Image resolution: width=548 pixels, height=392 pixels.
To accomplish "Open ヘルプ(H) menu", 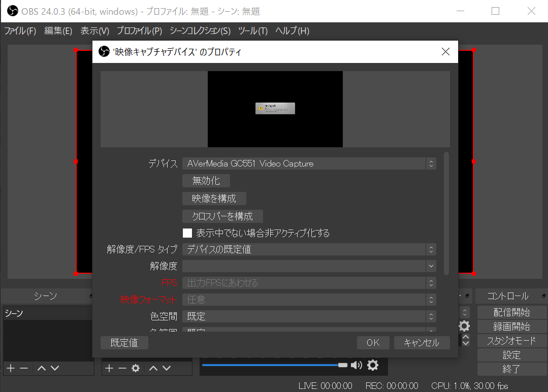I will point(292,31).
